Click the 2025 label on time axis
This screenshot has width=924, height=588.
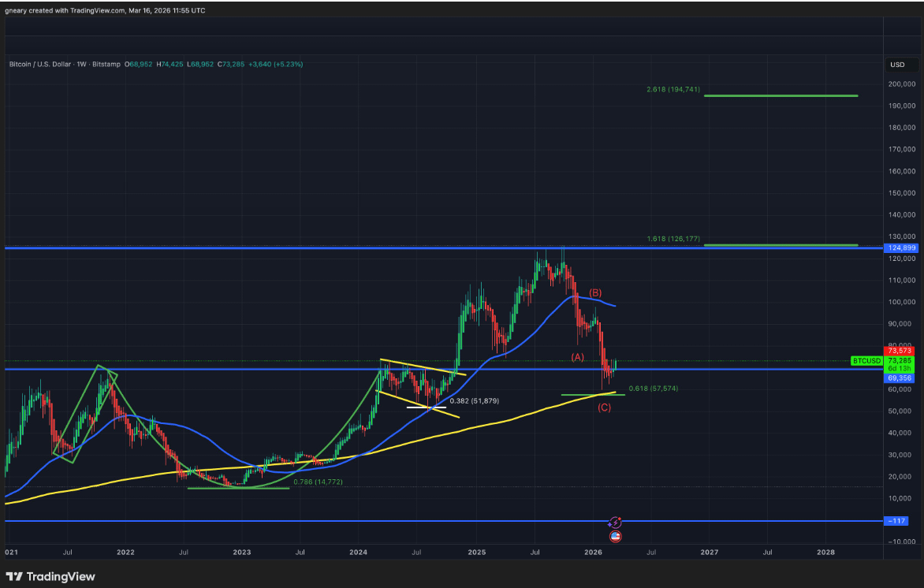click(476, 553)
